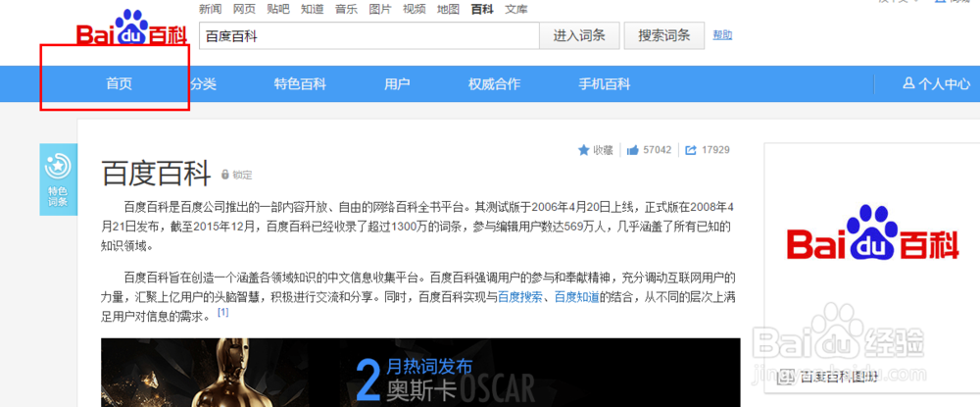Screen dimensions: 980x407
Task: Go to 地图 in the top links
Action: point(448,9)
